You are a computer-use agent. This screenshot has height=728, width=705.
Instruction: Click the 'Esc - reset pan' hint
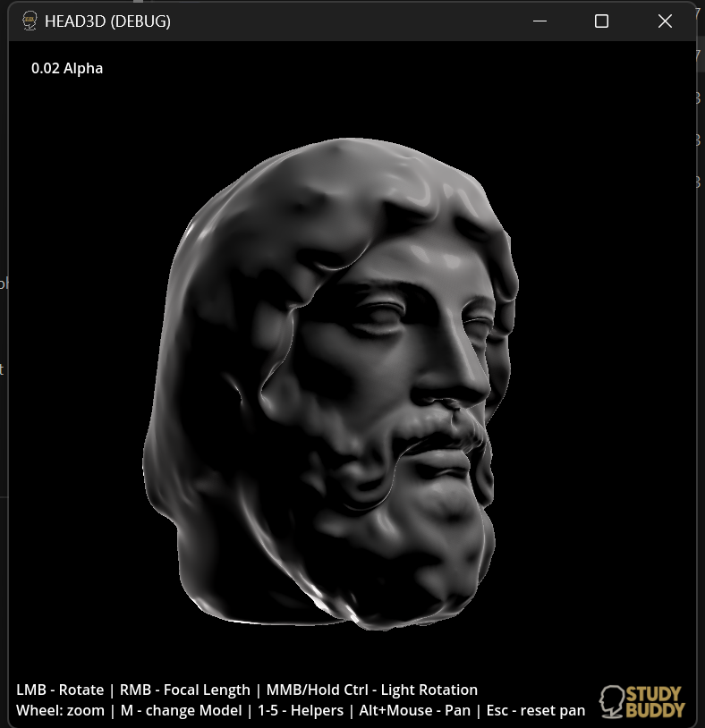tap(536, 711)
